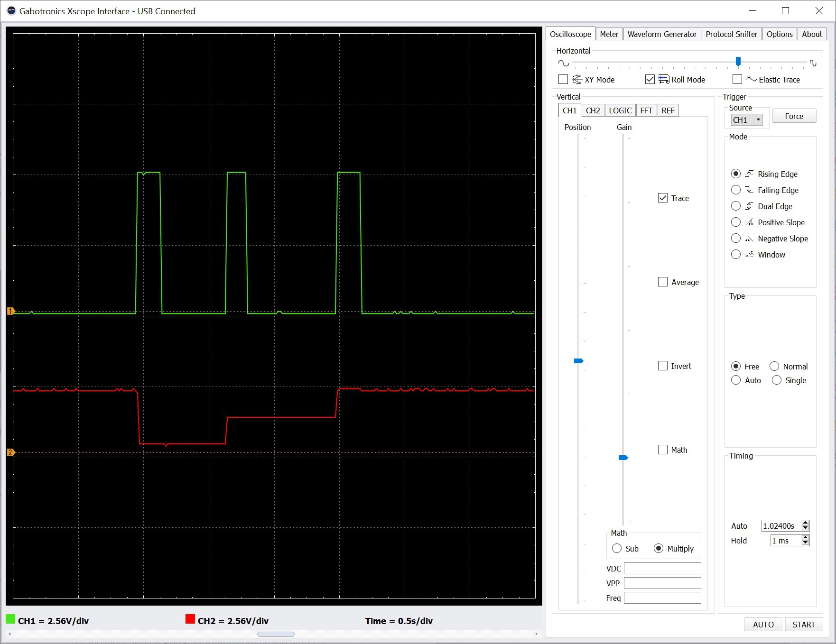Click the Window trigger mode icon

pyautogui.click(x=749, y=255)
